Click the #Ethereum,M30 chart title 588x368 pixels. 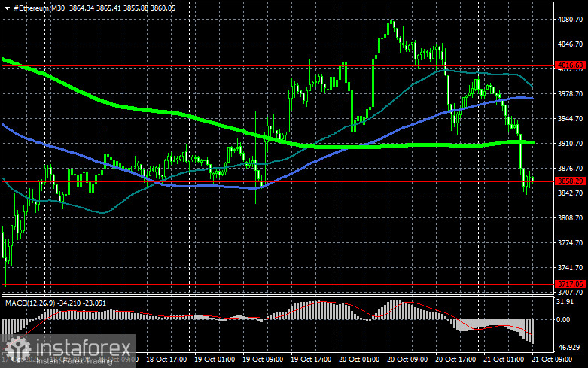click(x=39, y=8)
